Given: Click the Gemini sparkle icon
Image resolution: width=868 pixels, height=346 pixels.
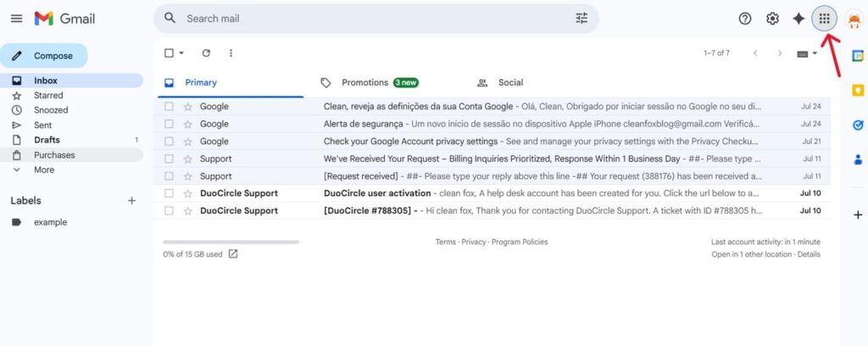Looking at the screenshot, I should (798, 19).
